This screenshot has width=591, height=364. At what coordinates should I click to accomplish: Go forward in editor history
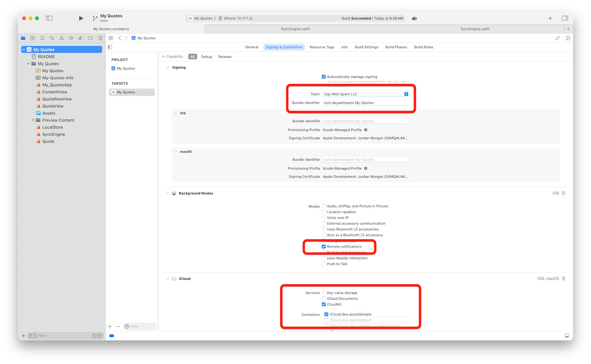(x=126, y=38)
